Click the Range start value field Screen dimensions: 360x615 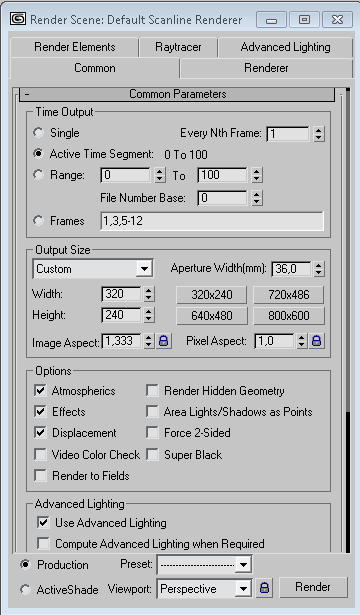[125, 175]
